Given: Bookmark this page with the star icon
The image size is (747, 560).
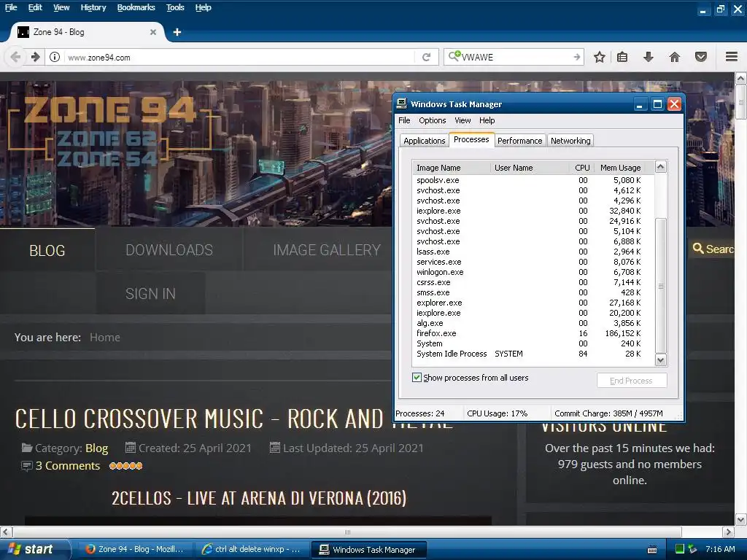Looking at the screenshot, I should tap(600, 57).
